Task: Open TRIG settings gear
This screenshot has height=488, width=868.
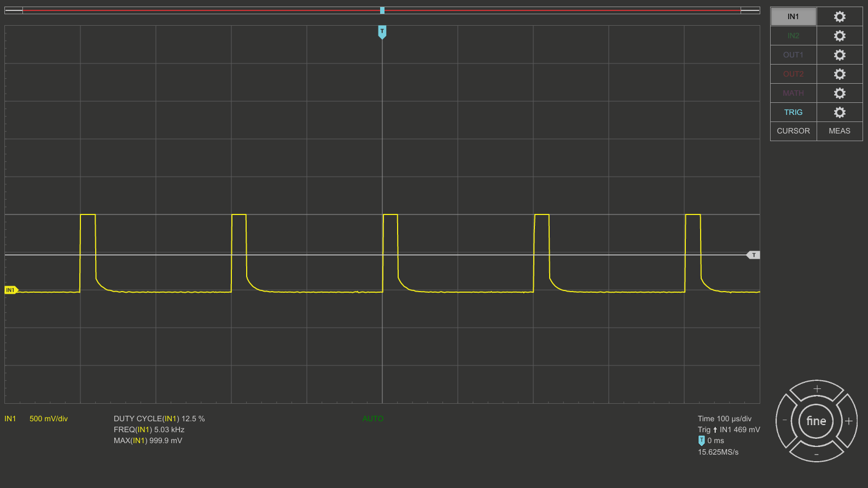Action: coord(840,112)
